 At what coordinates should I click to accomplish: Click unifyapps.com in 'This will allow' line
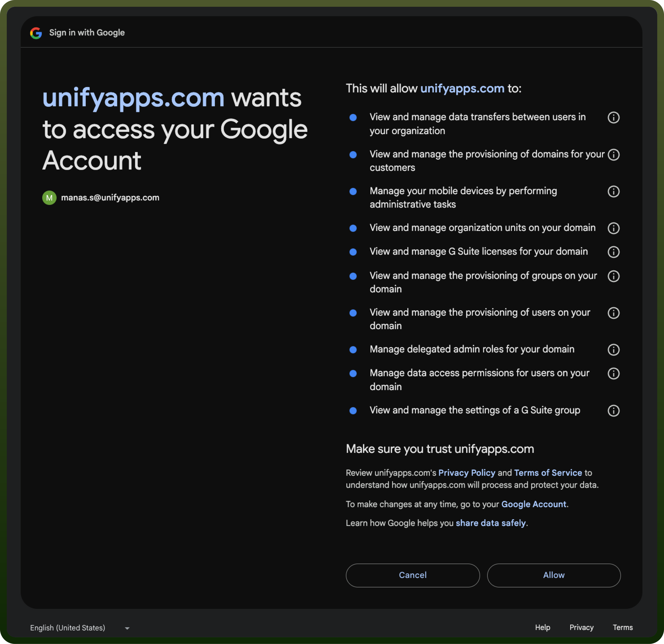(462, 88)
